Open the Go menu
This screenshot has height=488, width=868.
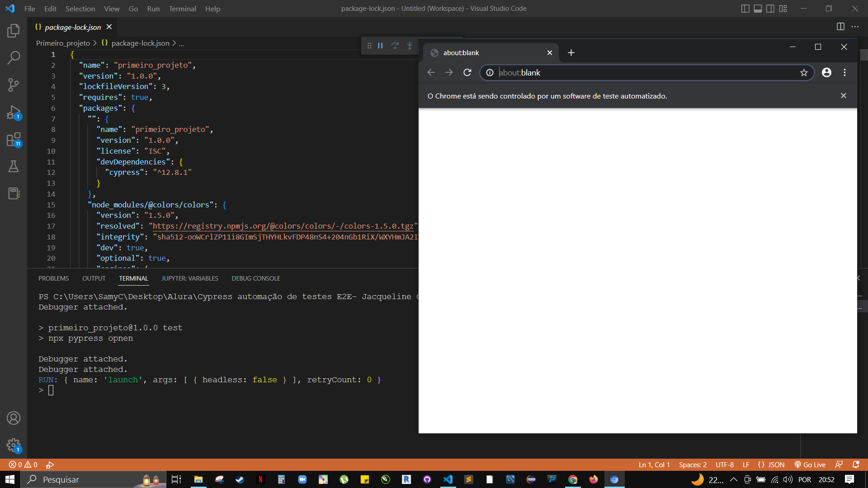coord(133,9)
